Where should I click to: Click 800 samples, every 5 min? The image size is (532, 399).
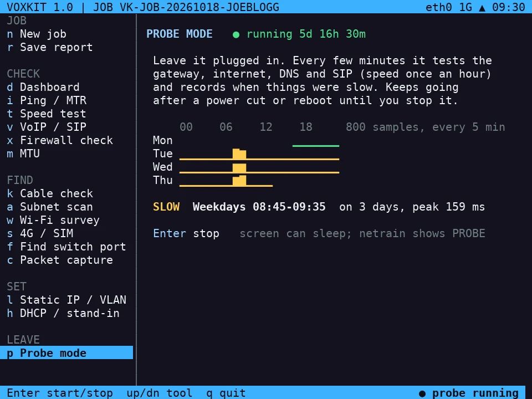[425, 127]
